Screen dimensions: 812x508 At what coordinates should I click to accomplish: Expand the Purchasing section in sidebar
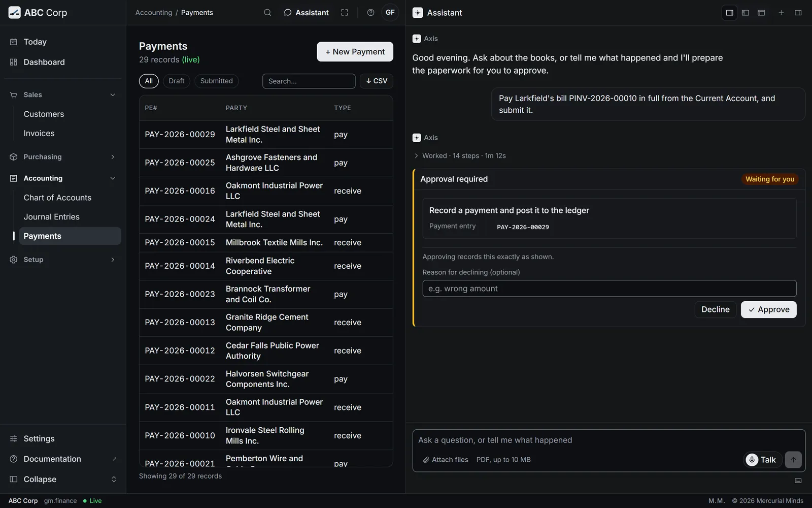click(x=63, y=157)
